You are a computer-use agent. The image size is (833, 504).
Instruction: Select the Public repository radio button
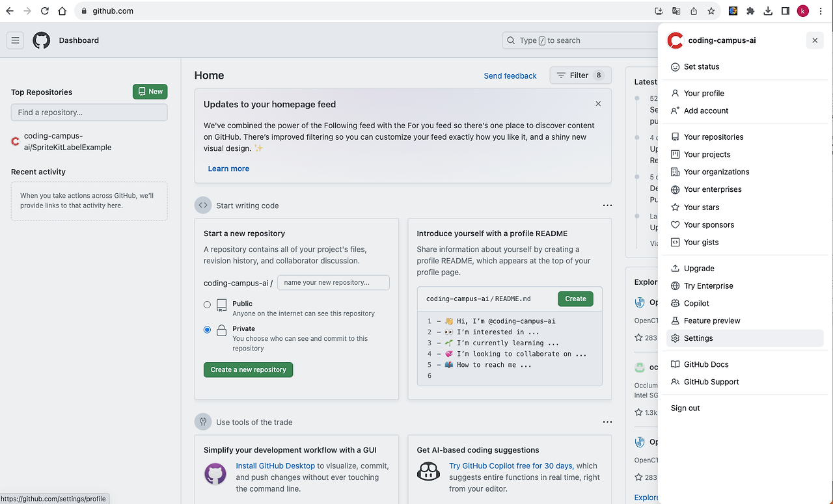[207, 304]
